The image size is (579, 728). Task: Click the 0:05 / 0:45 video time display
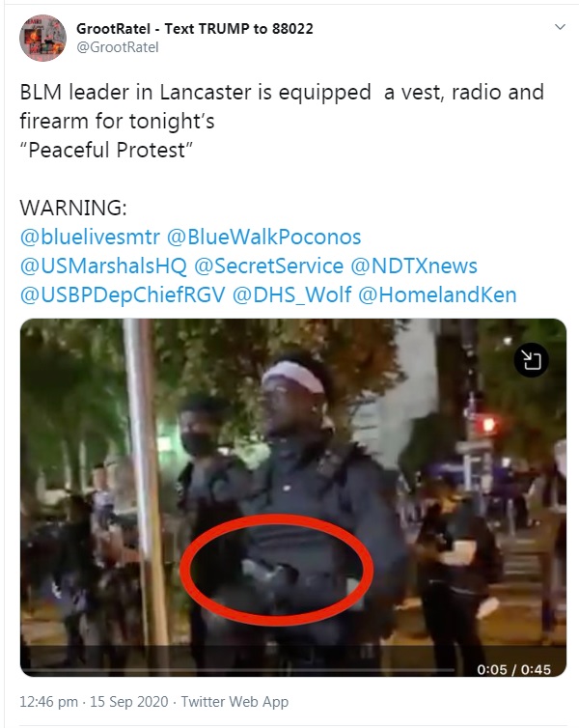pyautogui.click(x=513, y=669)
